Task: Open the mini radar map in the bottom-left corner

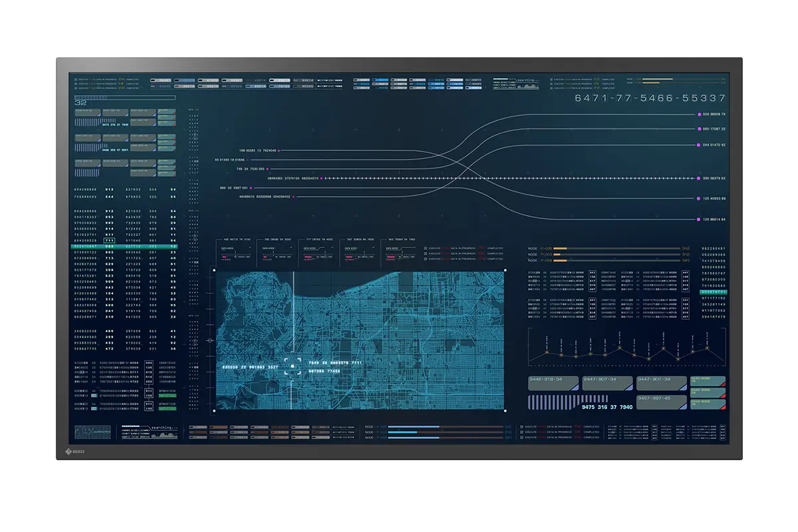Action: [x=93, y=431]
